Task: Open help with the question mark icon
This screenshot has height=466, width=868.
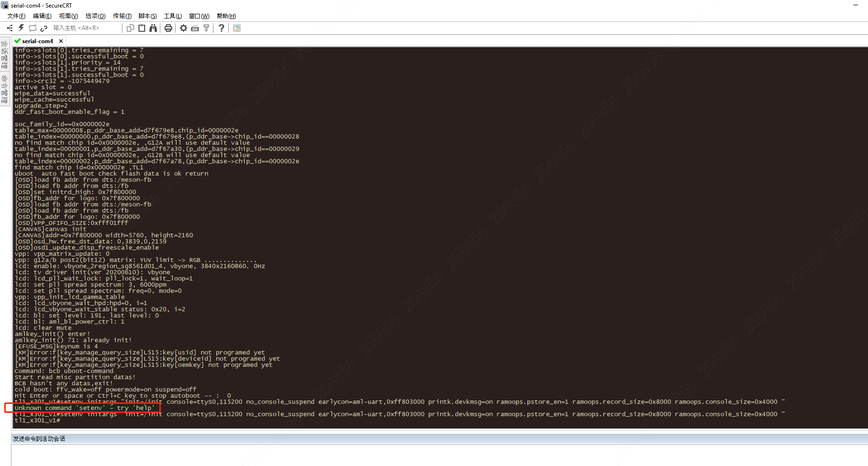Action: (221, 28)
